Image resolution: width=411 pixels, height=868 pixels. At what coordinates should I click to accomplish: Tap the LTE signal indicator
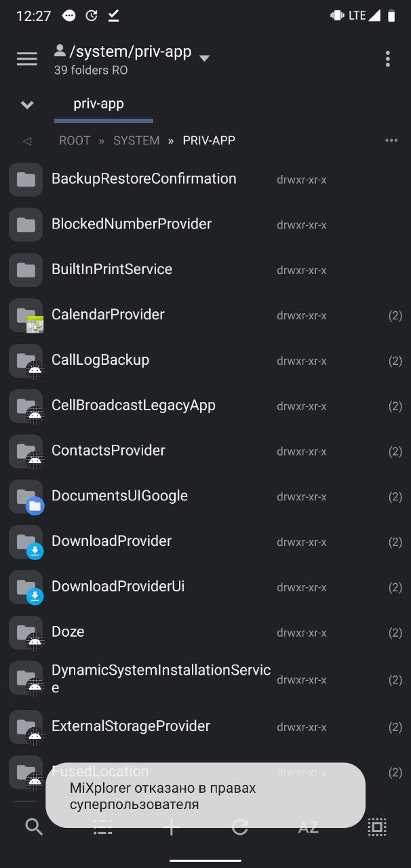click(364, 16)
